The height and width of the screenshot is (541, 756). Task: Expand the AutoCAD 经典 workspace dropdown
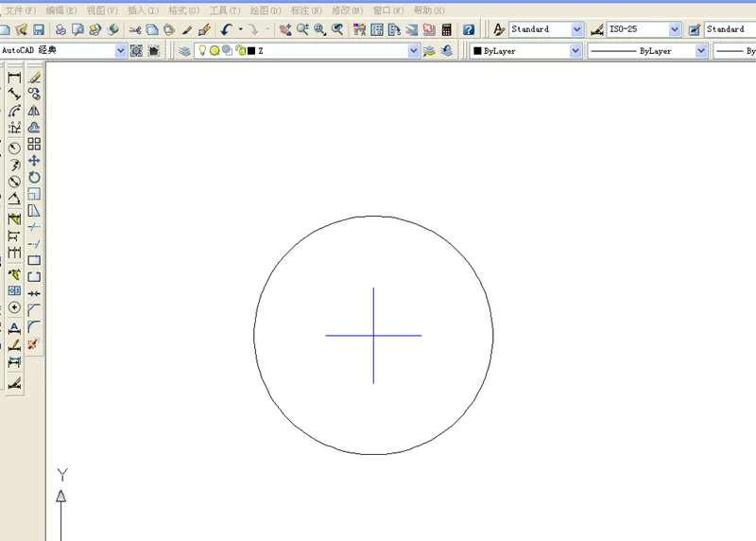(x=121, y=51)
